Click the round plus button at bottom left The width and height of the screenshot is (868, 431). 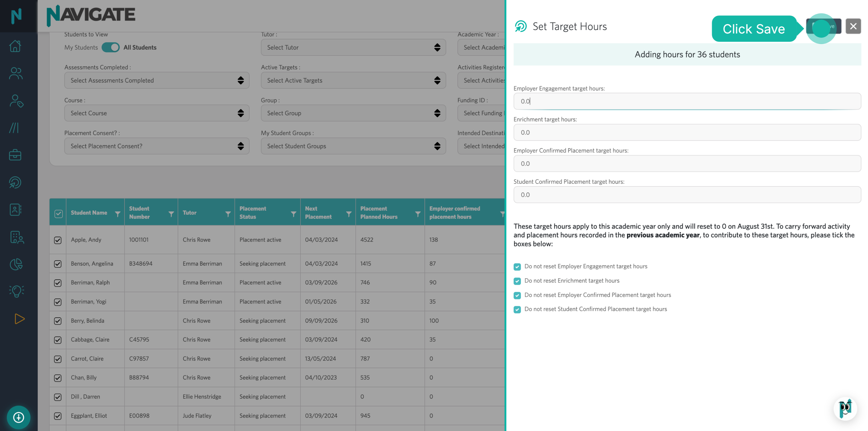point(19,417)
